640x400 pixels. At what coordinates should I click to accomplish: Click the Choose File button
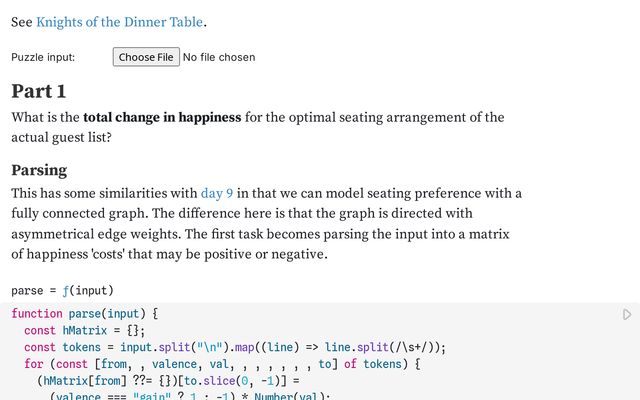[x=146, y=57]
